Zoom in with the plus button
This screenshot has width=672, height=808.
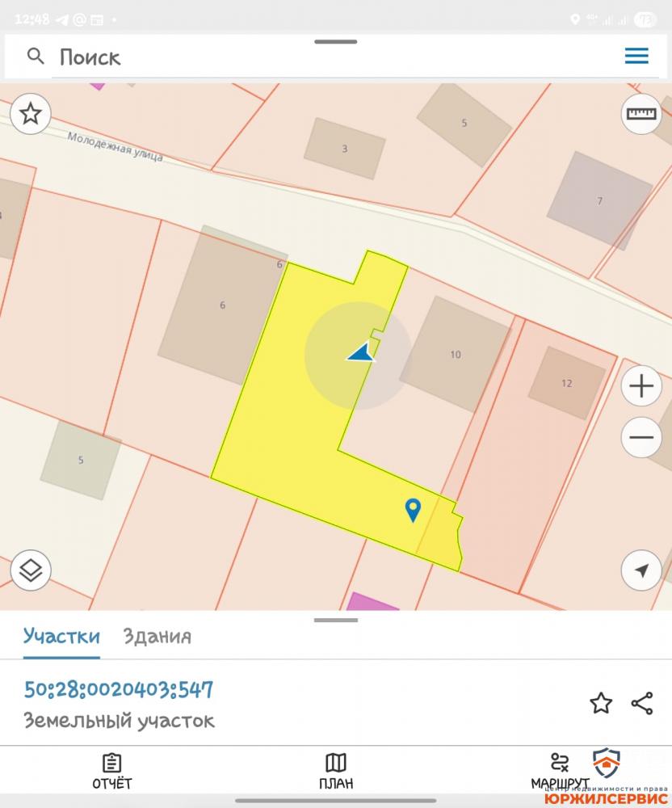click(641, 386)
